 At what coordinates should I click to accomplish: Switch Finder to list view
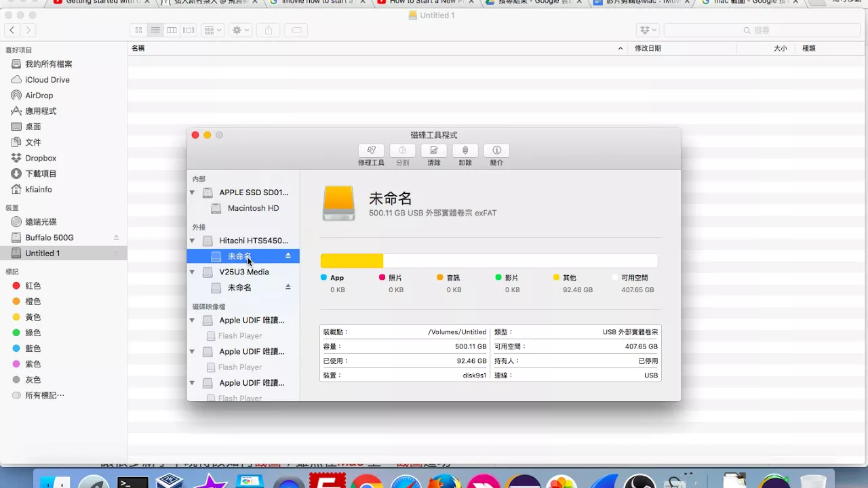coord(155,30)
